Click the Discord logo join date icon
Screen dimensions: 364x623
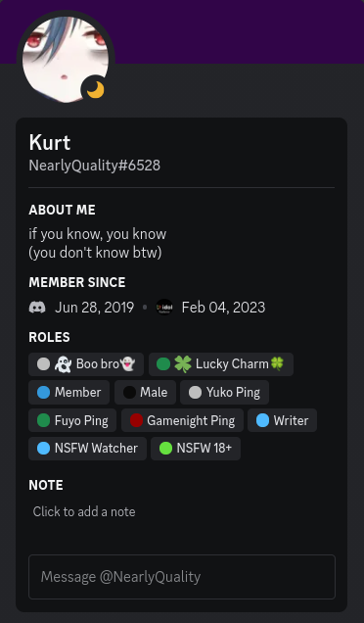(x=37, y=308)
